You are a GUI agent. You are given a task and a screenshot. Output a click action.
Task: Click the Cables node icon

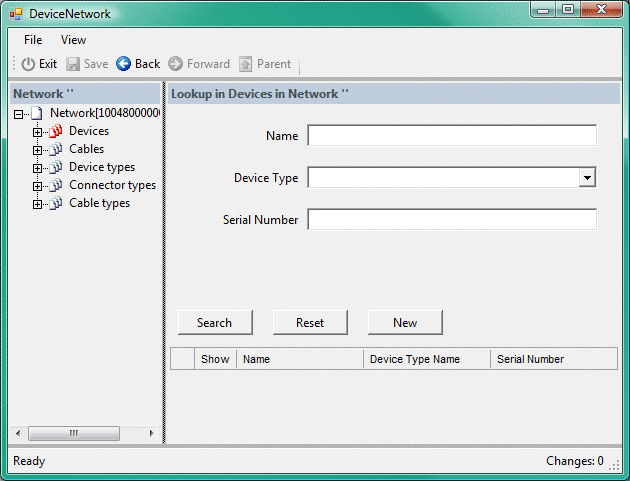[x=56, y=149]
